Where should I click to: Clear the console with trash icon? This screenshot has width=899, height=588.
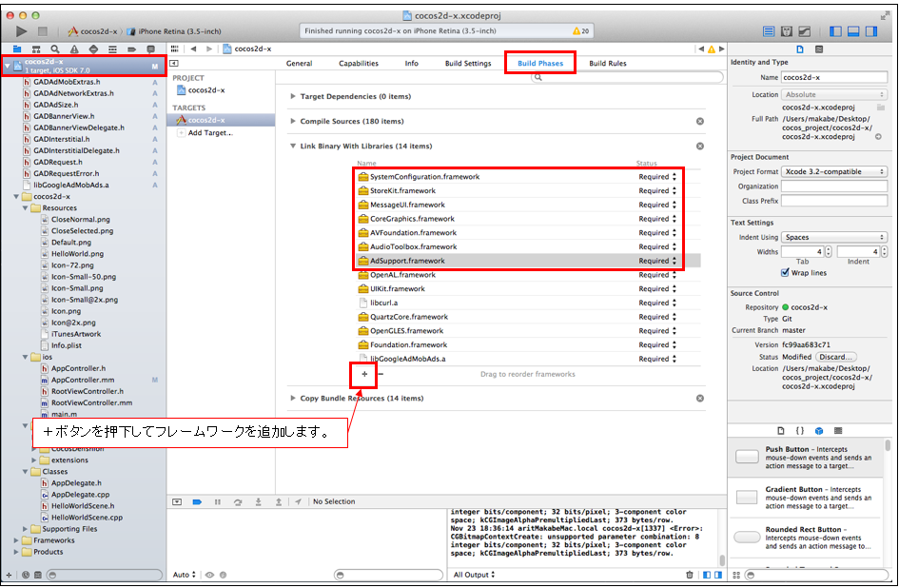pos(690,575)
